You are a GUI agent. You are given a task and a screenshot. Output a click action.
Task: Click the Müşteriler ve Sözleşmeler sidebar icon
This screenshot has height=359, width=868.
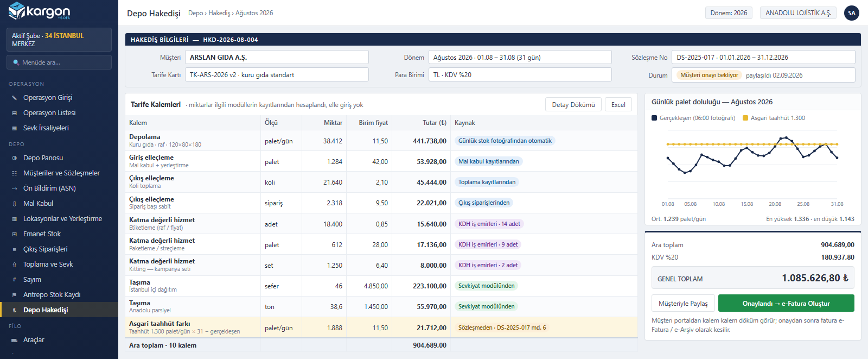(x=15, y=173)
